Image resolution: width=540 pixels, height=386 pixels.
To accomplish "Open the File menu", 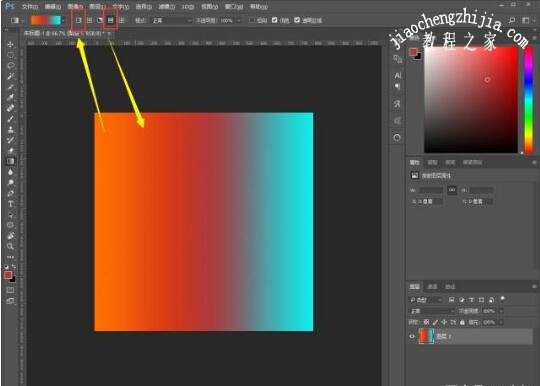I will [x=30, y=7].
